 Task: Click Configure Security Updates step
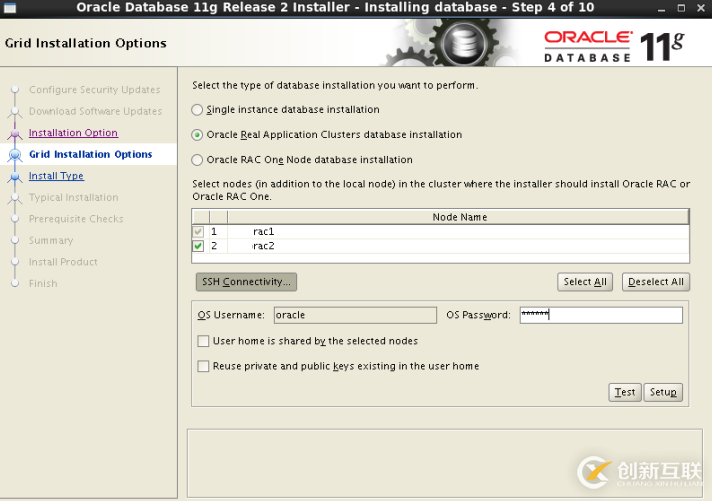coord(94,90)
